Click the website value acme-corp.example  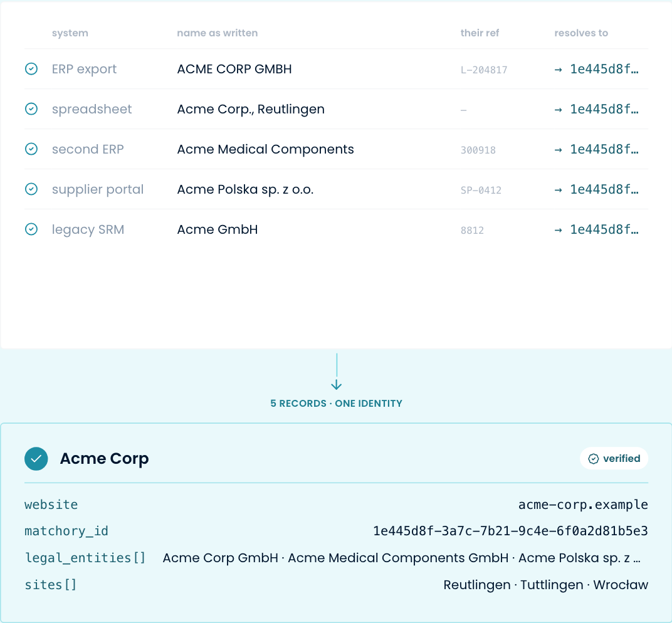point(583,505)
